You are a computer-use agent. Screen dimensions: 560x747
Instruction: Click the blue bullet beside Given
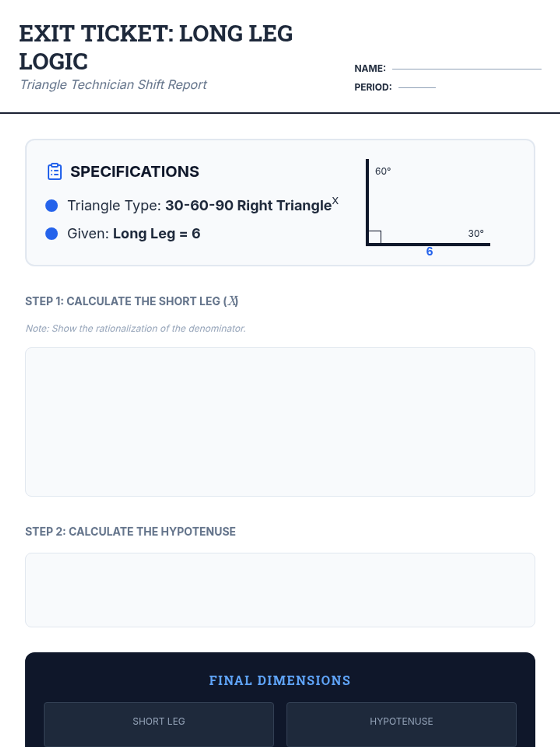point(52,233)
